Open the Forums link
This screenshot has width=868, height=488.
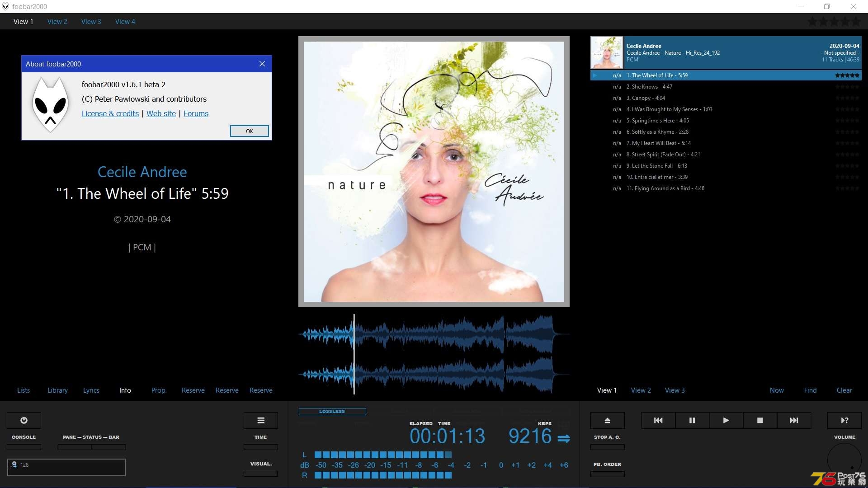coord(196,113)
